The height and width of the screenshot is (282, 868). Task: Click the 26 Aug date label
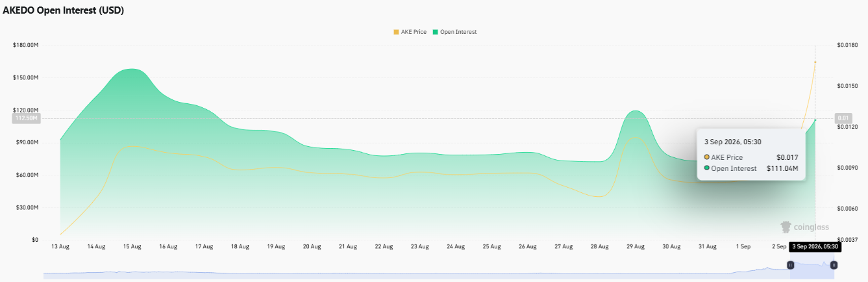527,247
